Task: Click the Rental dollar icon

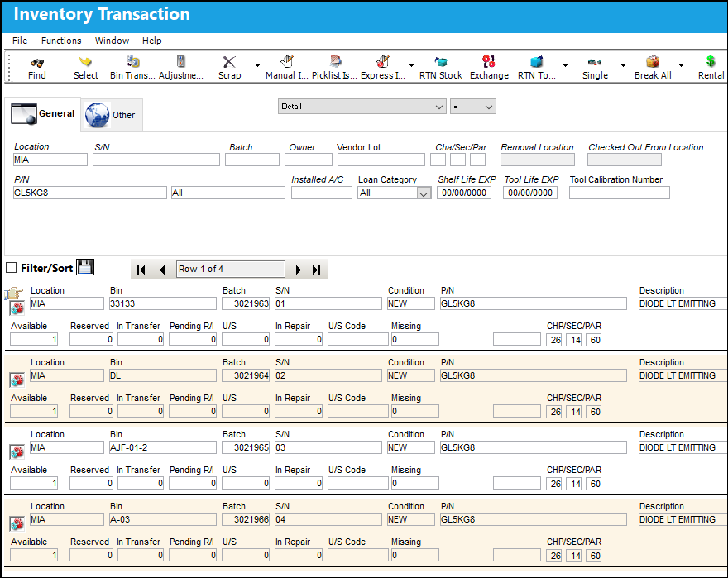Action: [x=711, y=61]
